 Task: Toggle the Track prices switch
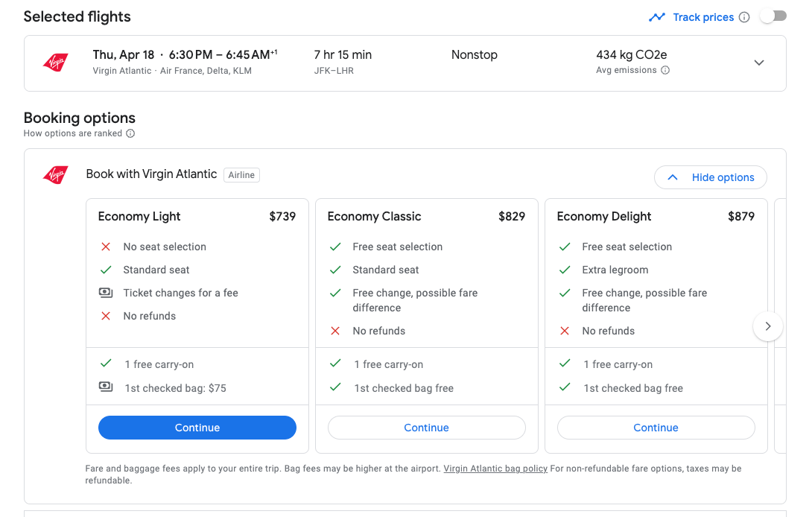773,16
